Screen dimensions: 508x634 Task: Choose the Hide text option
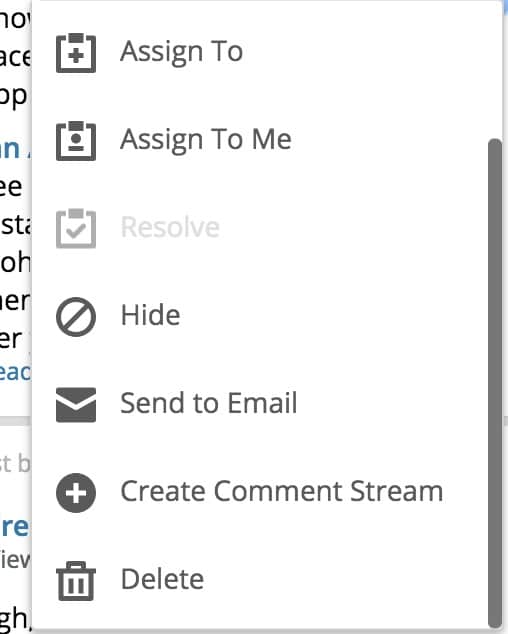click(x=150, y=315)
